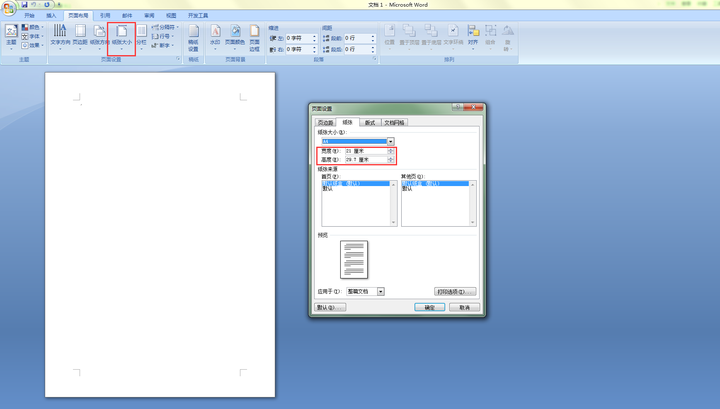Click the left indent value field
This screenshot has width=720, height=409.
click(298, 38)
